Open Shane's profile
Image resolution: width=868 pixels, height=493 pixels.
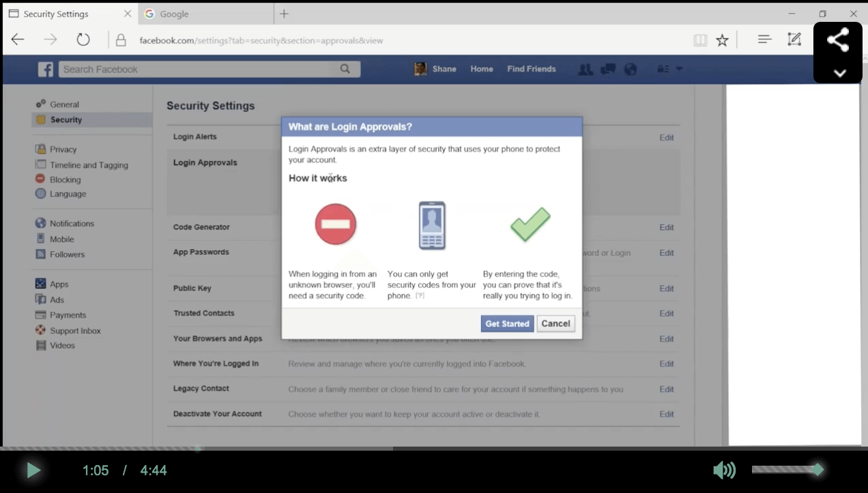pyautogui.click(x=435, y=69)
